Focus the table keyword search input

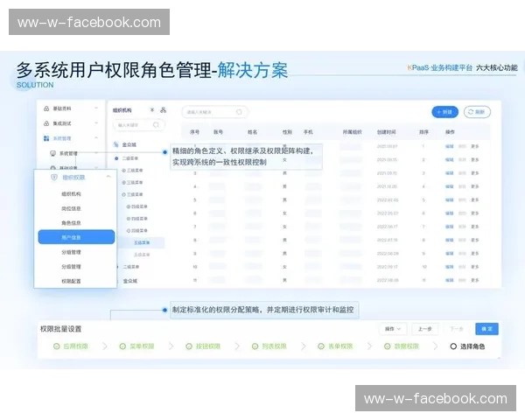(x=215, y=112)
